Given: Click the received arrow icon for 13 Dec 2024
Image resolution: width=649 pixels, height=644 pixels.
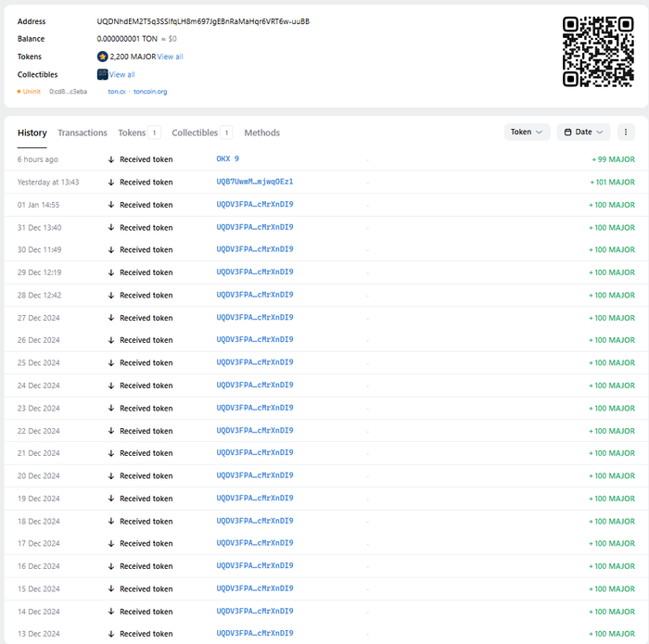Looking at the screenshot, I should click(111, 634).
